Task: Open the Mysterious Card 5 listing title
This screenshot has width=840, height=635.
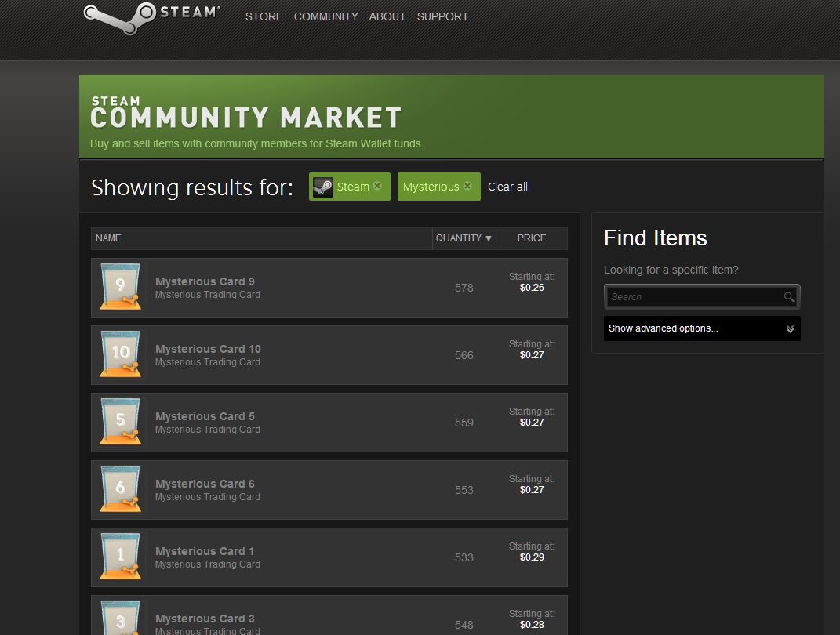Action: click(205, 416)
